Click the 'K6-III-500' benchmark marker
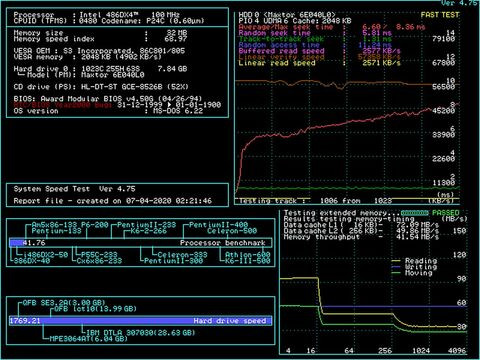This screenshot has height=360, width=480. click(x=248, y=261)
